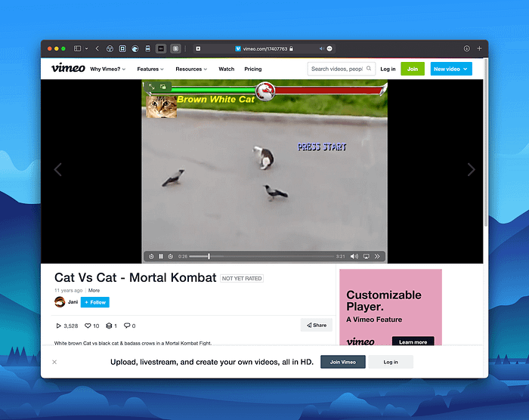
Task: Click the square R extension icon in toolbar
Action: (122, 49)
